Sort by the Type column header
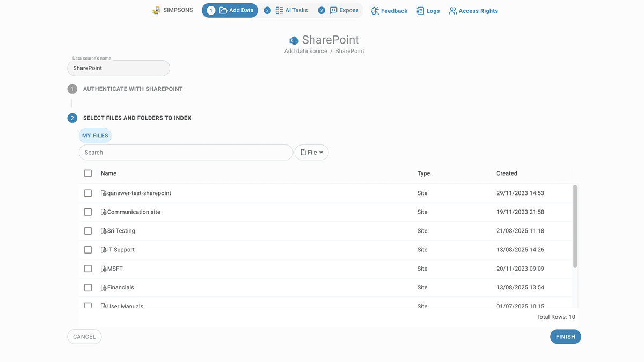The image size is (644, 362). click(423, 173)
